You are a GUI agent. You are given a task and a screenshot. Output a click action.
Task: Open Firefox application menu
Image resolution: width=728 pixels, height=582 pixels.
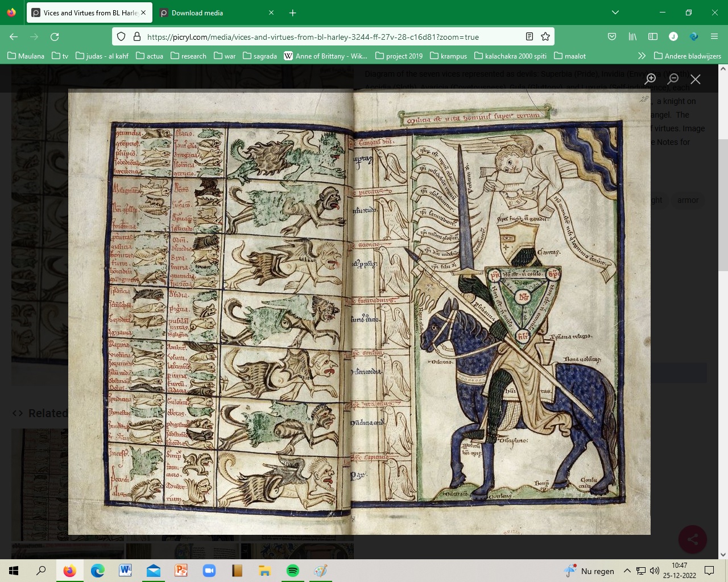click(x=714, y=37)
